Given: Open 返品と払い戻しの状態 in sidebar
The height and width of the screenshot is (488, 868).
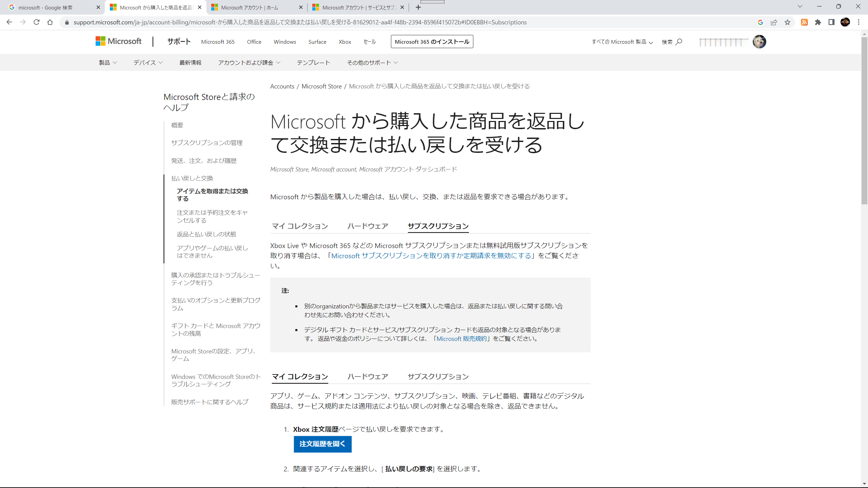Looking at the screenshot, I should (206, 235).
